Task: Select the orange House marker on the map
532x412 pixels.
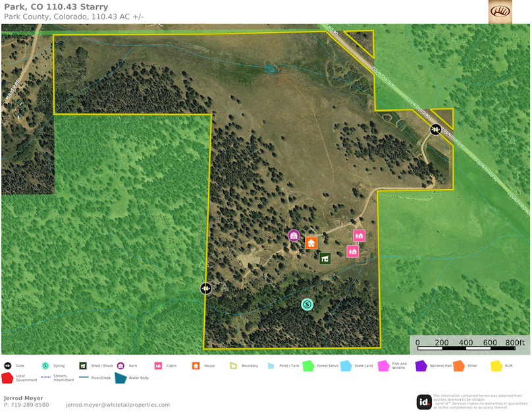Action: coord(311,243)
